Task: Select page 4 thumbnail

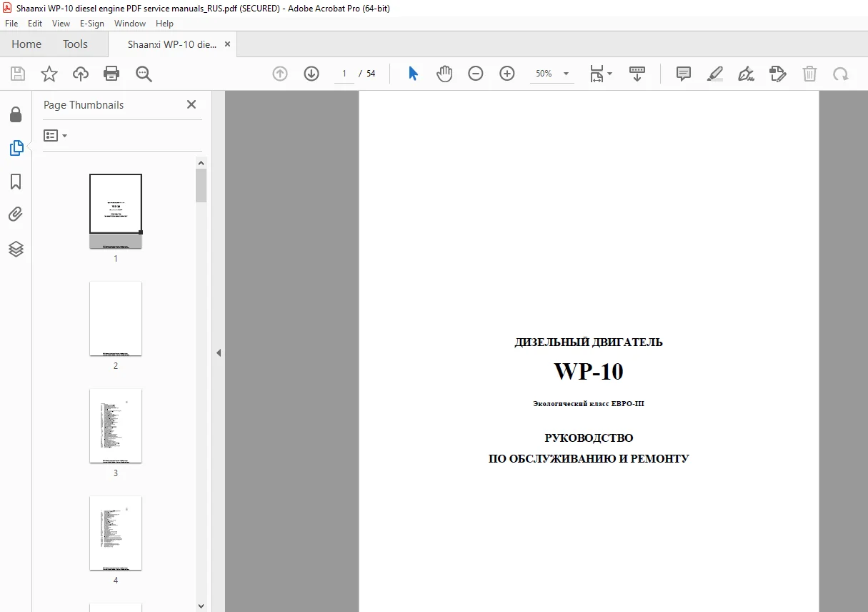Action: [x=116, y=533]
